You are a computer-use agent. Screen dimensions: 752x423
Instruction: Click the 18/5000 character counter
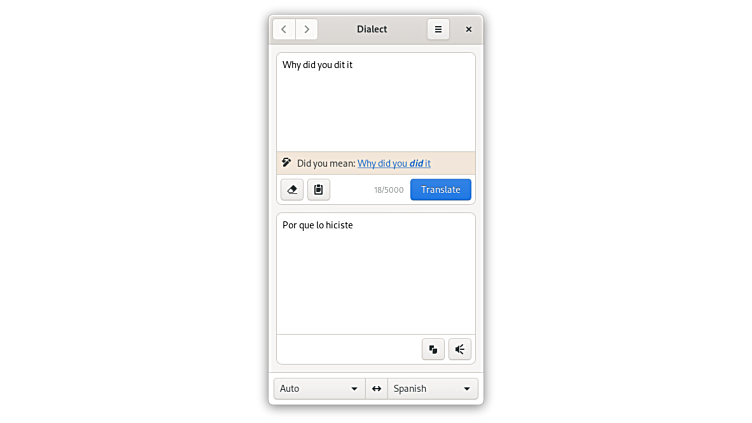[x=389, y=190]
